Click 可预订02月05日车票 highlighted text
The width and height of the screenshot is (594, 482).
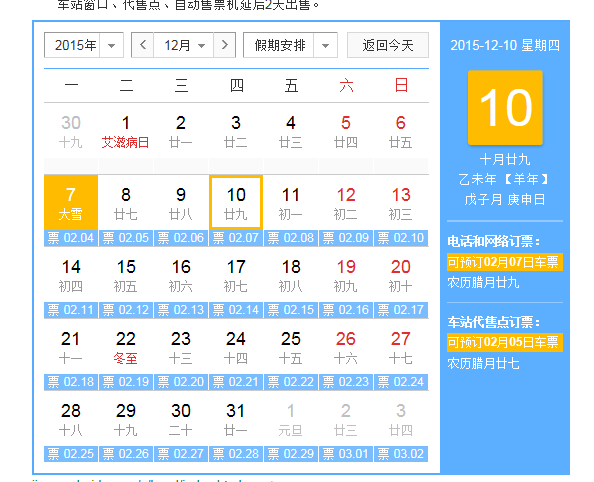505,343
